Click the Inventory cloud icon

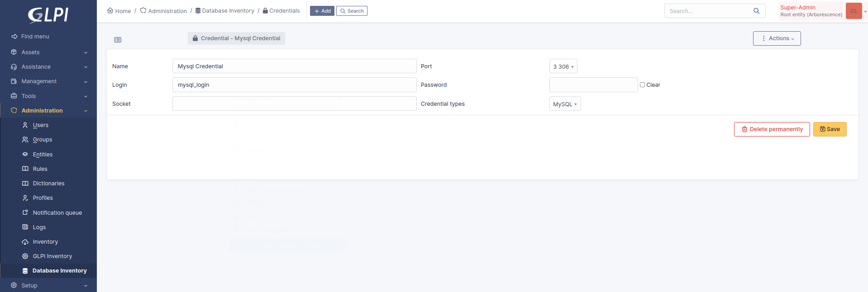click(25, 242)
